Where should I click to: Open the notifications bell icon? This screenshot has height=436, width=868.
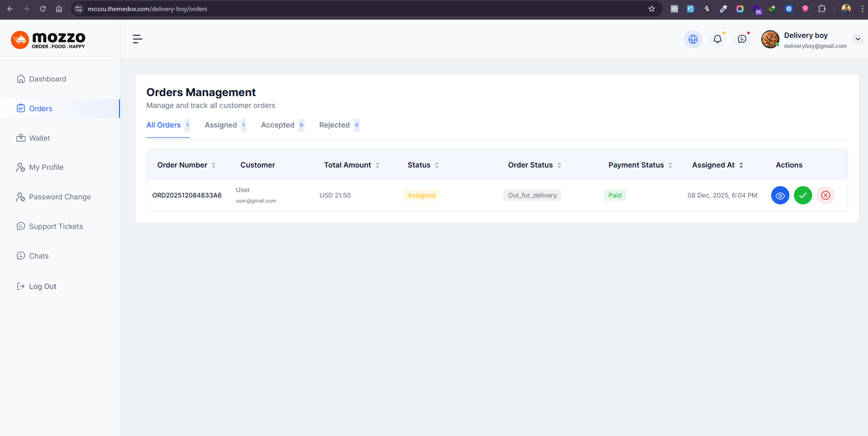717,39
